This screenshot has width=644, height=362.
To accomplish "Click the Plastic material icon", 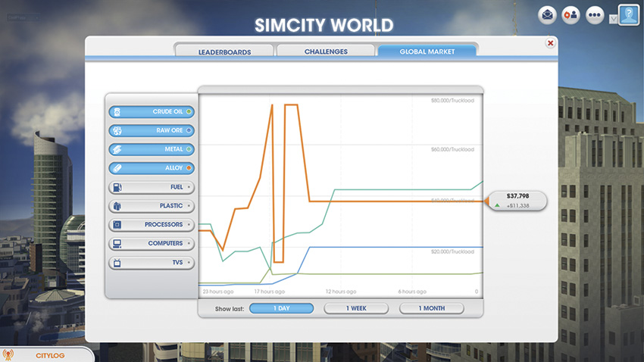I will [117, 206].
